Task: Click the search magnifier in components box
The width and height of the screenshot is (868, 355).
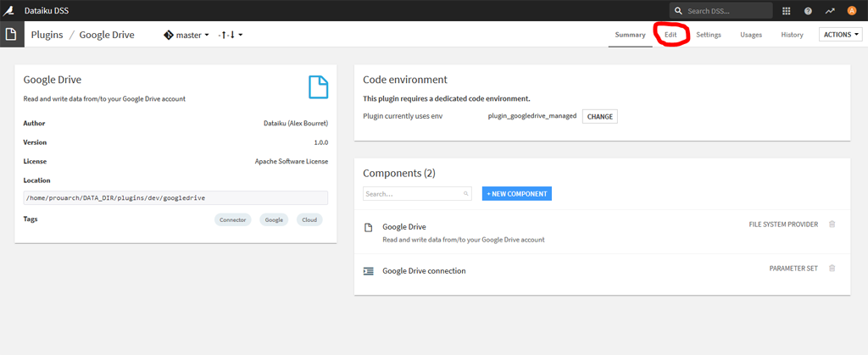Action: point(466,194)
